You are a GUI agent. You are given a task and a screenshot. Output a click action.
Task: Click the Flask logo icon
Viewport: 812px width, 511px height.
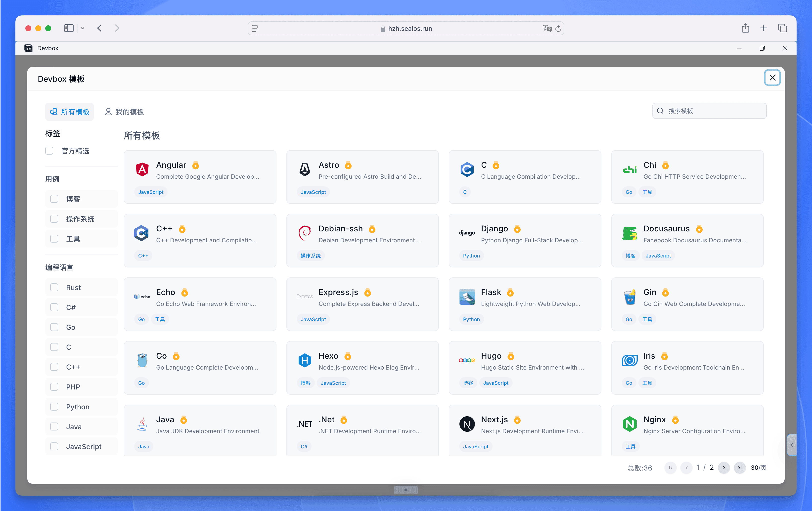click(467, 297)
